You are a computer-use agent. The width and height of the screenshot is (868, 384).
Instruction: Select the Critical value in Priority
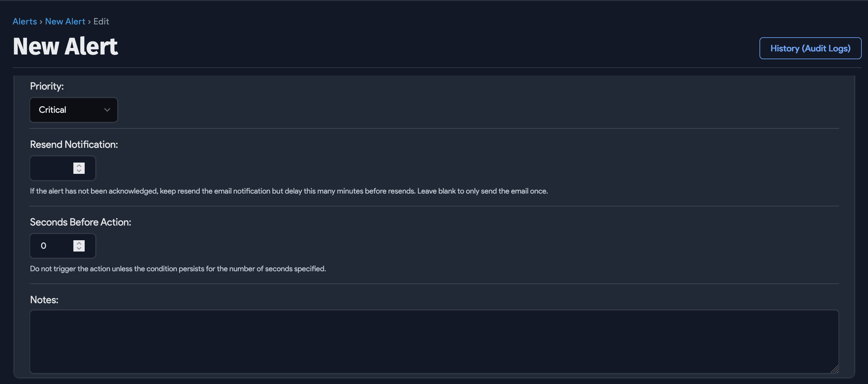point(52,110)
